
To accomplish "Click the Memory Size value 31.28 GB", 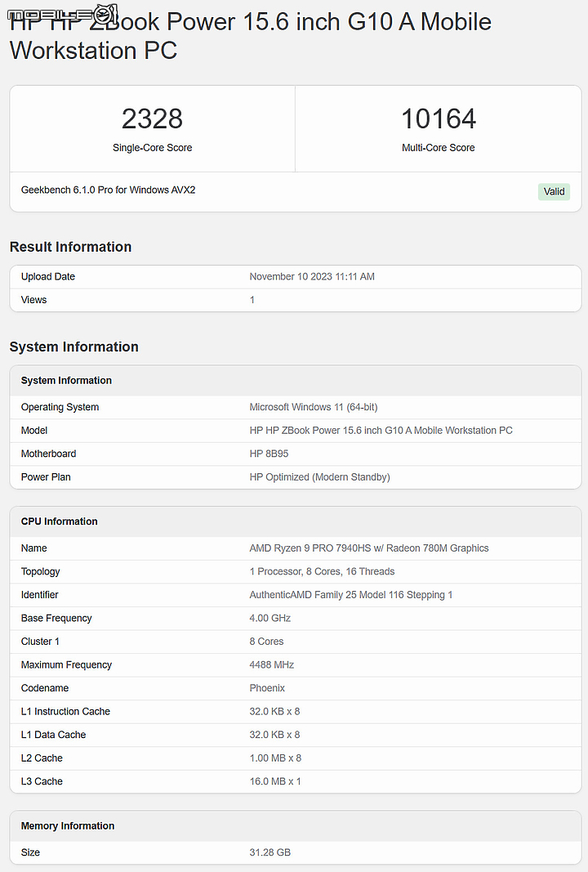I will point(269,852).
